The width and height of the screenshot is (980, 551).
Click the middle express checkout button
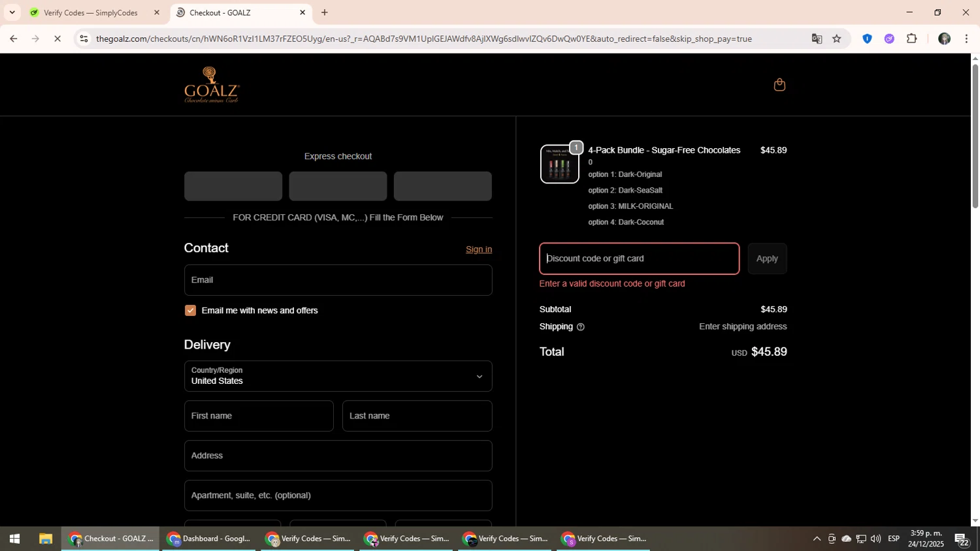click(x=338, y=186)
